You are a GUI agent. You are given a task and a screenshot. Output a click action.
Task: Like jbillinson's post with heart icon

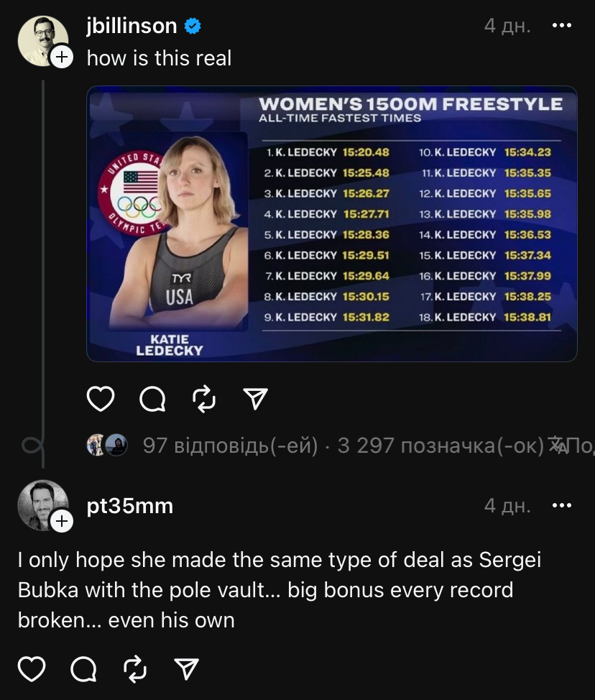[101, 399]
